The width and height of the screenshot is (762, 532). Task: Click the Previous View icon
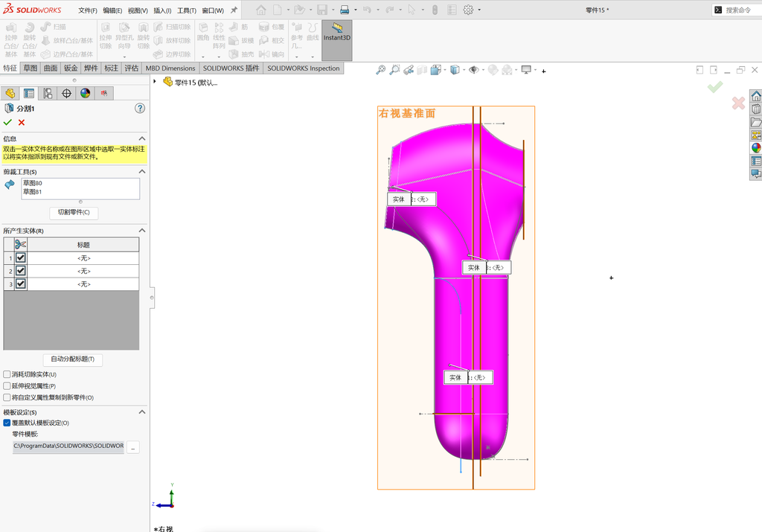[409, 70]
